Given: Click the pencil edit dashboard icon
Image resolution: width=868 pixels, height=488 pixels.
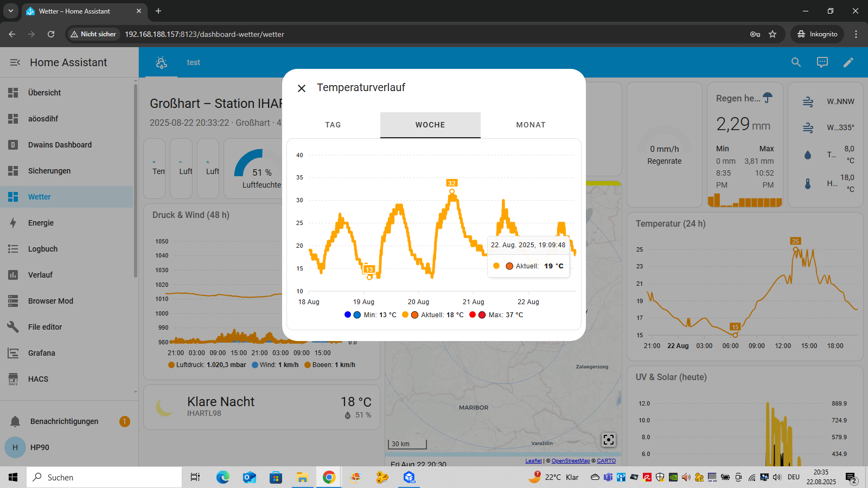Looking at the screenshot, I should [x=848, y=62].
